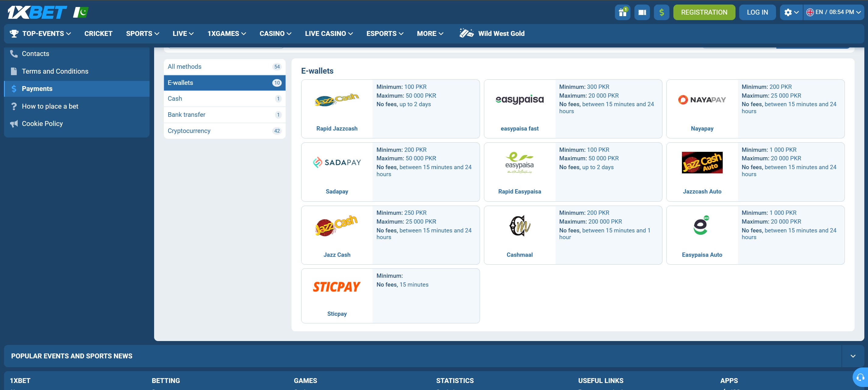Expand the MORE dropdown menu
The width and height of the screenshot is (868, 390).
[430, 33]
